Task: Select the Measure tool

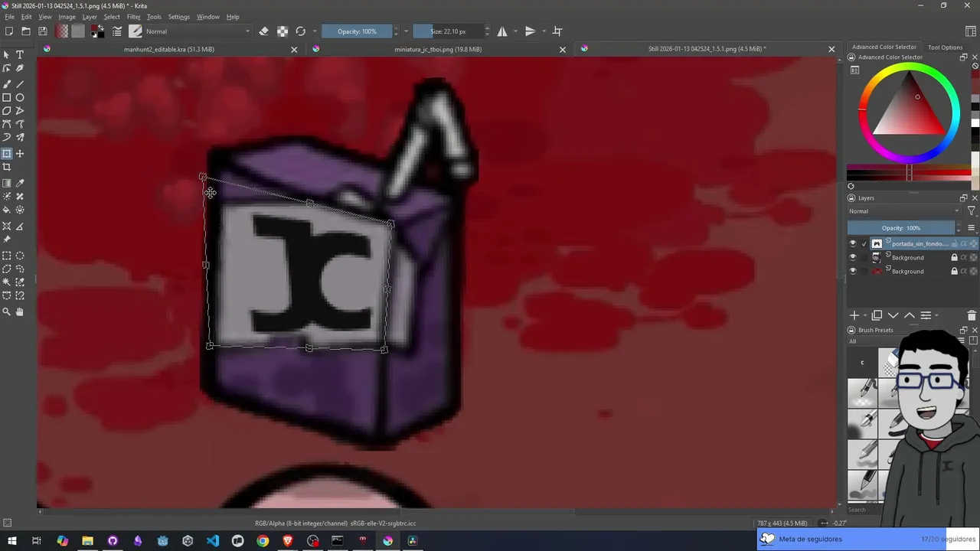Action: (20, 226)
